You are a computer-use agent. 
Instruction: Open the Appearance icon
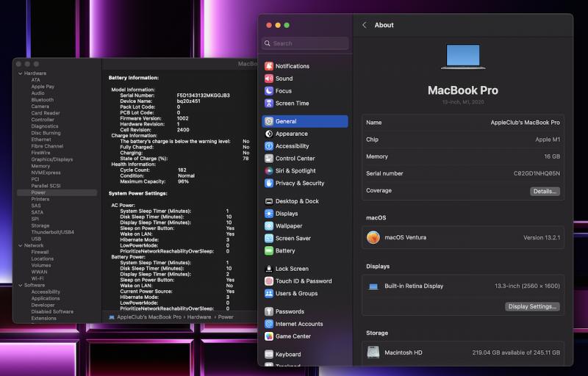tap(268, 134)
